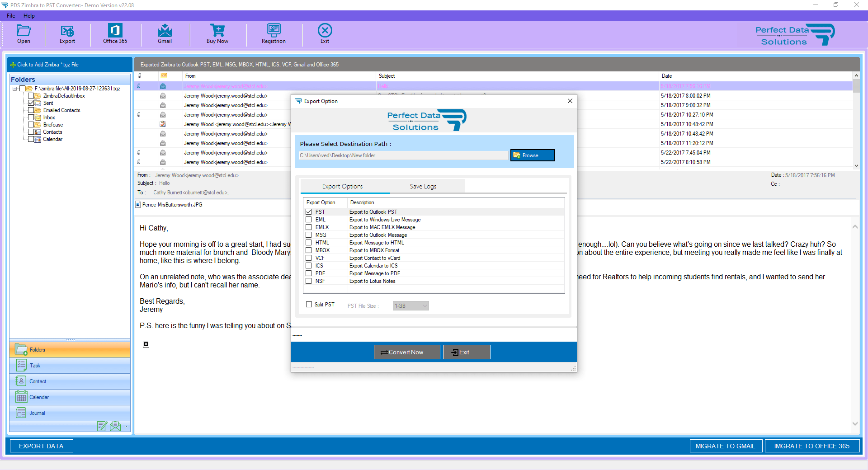
Task: Check the EMLX export option
Action: point(309,227)
